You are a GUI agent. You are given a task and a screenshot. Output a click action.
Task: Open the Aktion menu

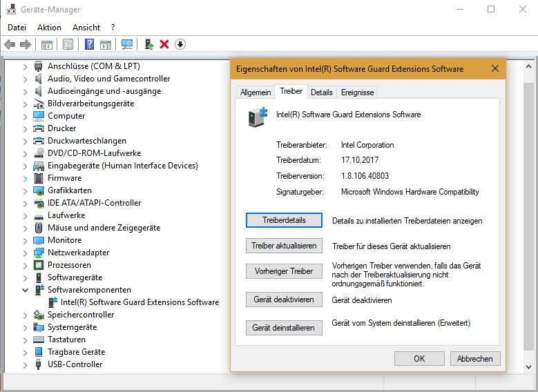pyautogui.click(x=49, y=28)
